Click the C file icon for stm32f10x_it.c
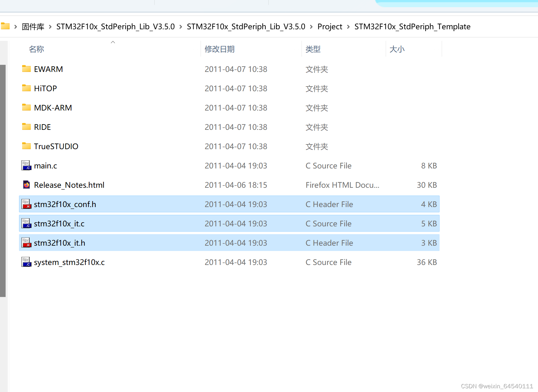 (26, 223)
